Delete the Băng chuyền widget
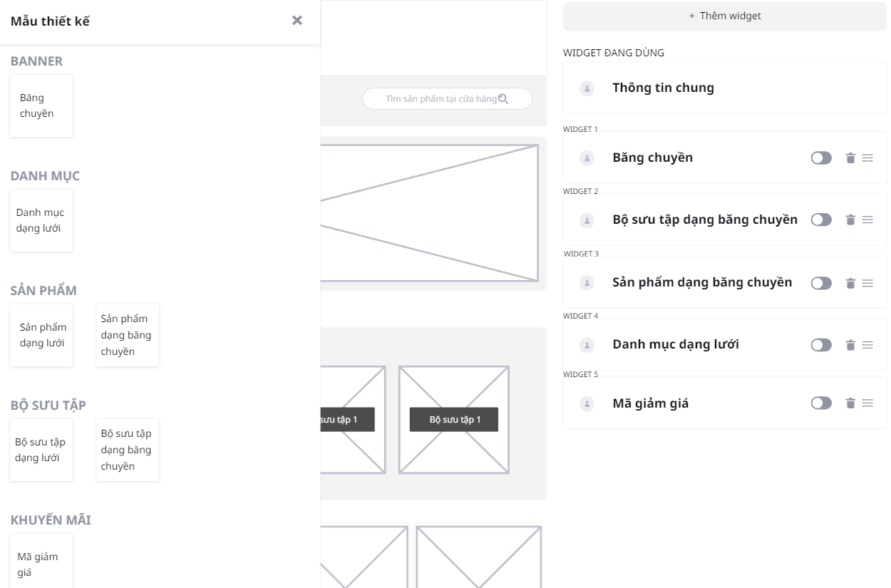This screenshot has height=588, width=891. [x=850, y=158]
